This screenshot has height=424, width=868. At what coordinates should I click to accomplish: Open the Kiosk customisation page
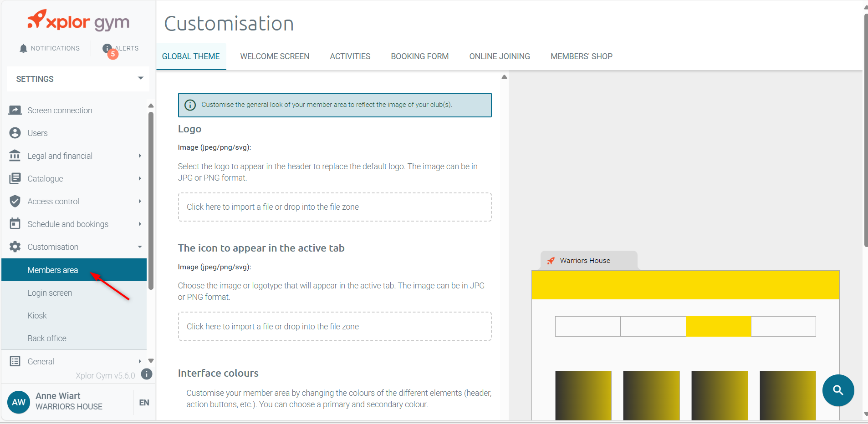pos(37,316)
